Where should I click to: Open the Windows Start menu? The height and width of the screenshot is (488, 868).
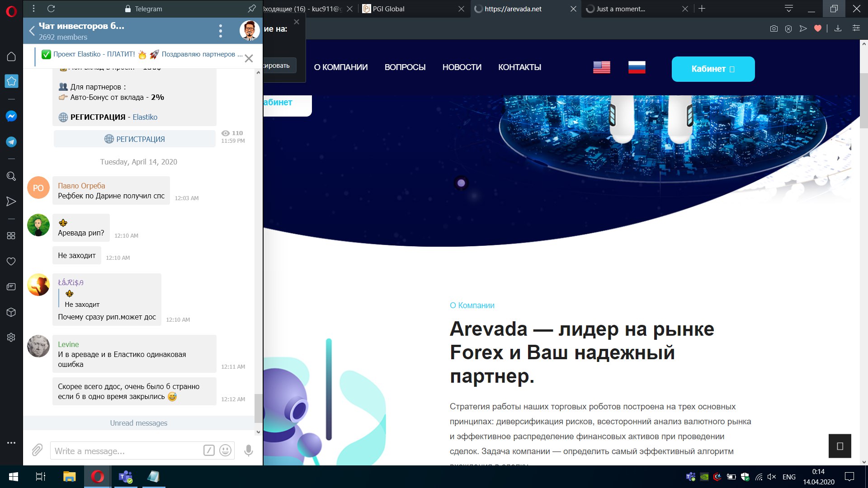(13, 477)
